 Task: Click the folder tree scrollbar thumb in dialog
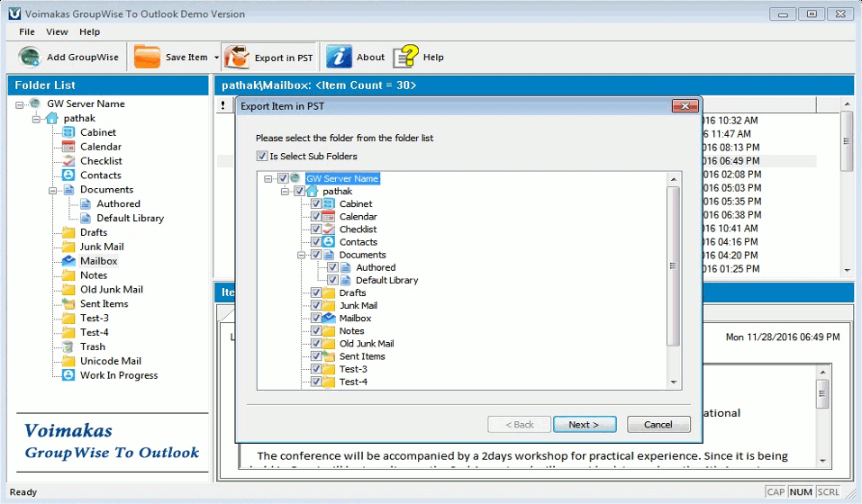674,266
